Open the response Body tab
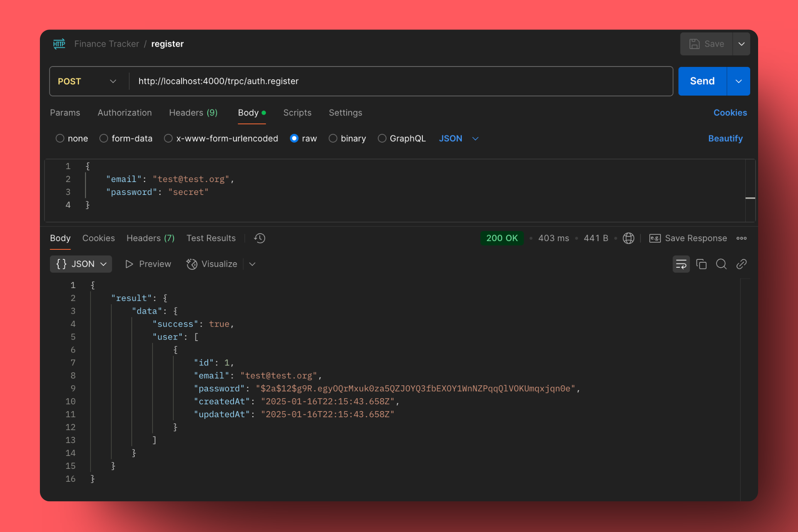 point(60,238)
